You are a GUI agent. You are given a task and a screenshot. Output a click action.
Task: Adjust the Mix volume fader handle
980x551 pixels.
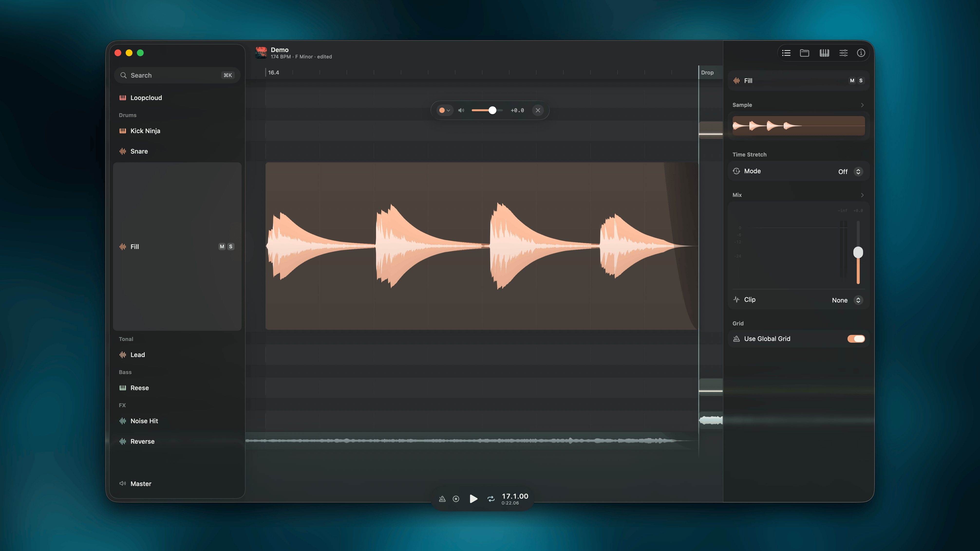click(x=858, y=252)
